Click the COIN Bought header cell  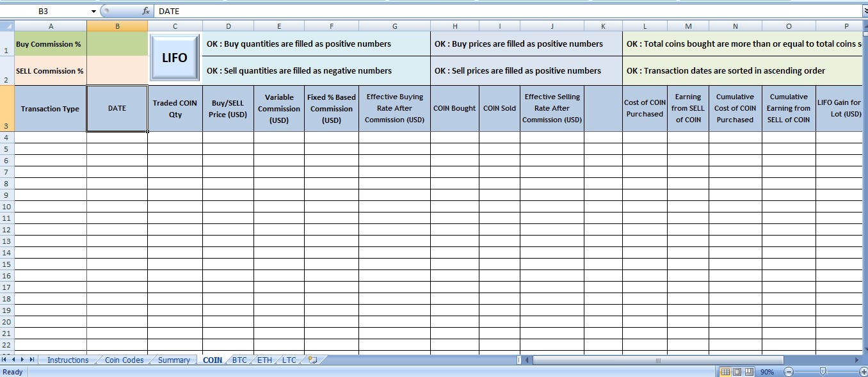pos(454,108)
